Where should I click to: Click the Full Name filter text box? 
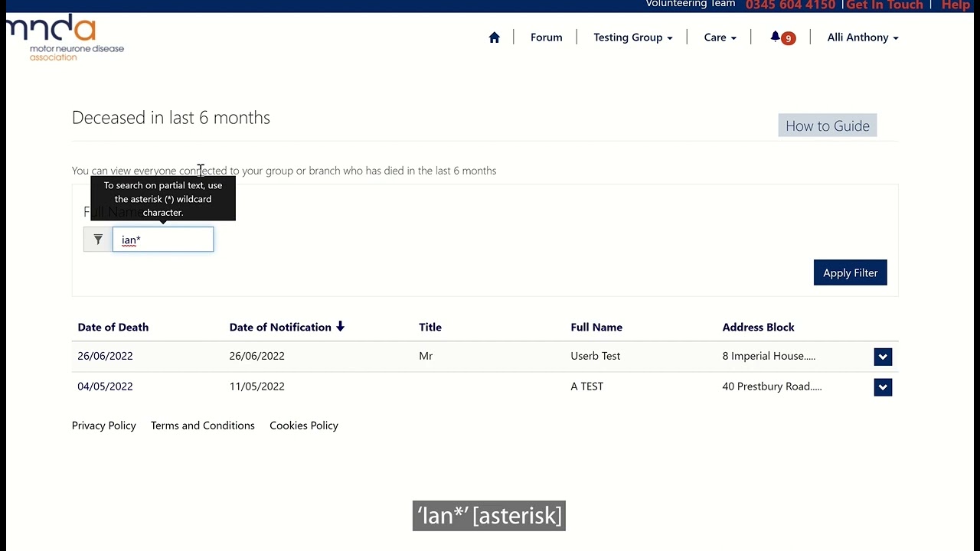point(163,240)
